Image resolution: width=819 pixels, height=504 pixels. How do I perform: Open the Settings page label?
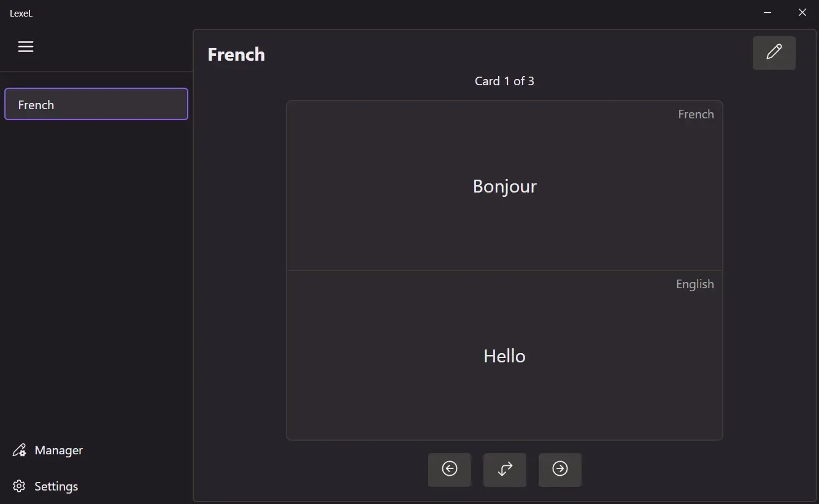56,486
